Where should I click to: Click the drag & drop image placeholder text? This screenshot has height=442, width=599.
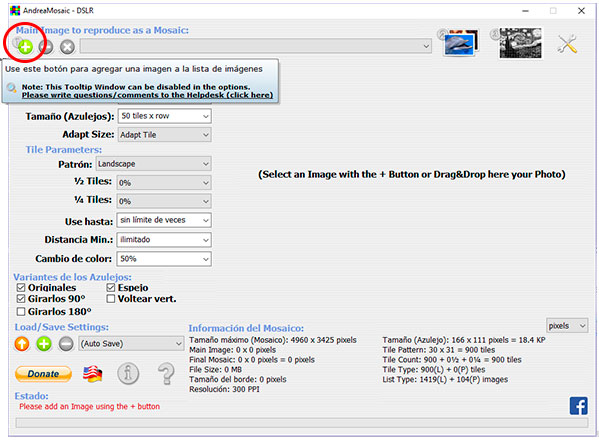tap(411, 174)
